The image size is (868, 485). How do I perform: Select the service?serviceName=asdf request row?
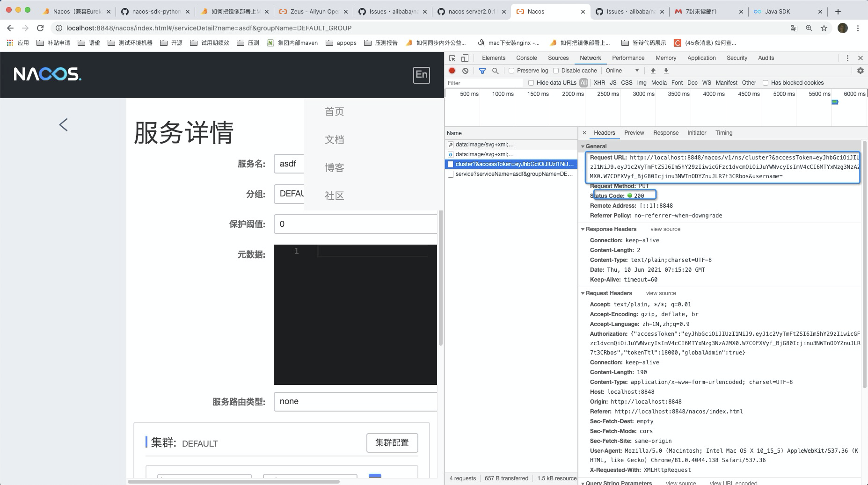click(x=511, y=174)
